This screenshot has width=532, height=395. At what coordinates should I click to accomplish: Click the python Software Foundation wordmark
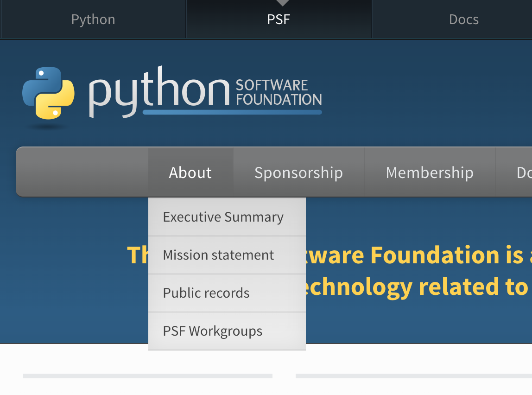click(205, 92)
